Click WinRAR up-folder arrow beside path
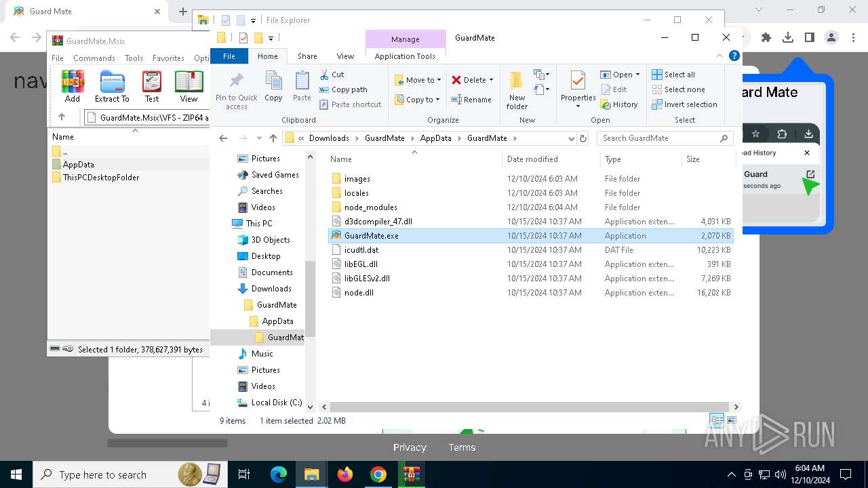Viewport: 868px width, 488px height. coord(62,117)
